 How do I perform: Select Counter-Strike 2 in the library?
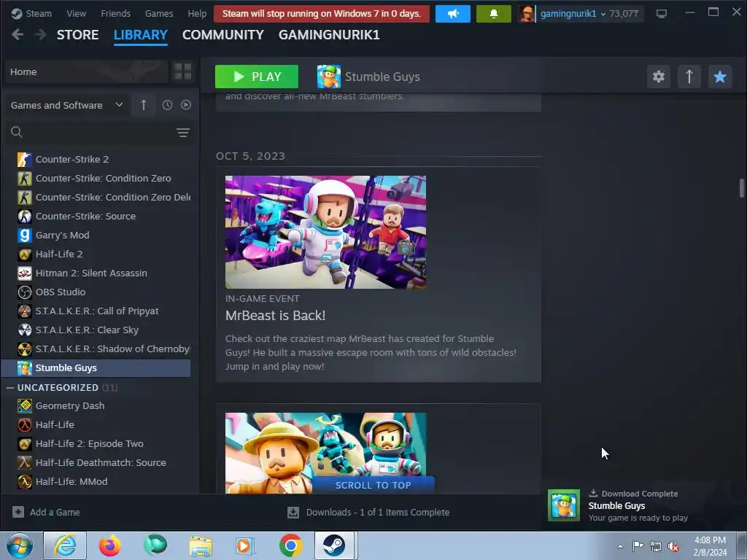72,159
